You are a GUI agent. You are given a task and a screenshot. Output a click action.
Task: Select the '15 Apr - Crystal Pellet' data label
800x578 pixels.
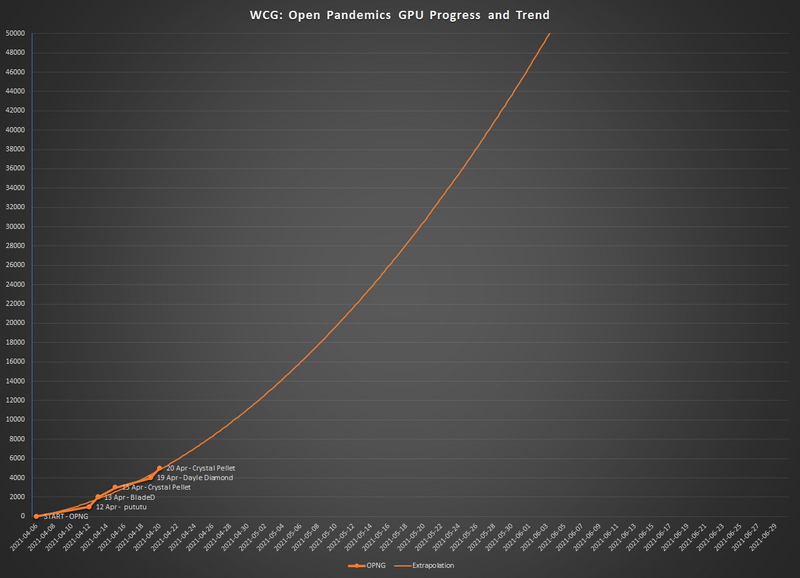(156, 487)
